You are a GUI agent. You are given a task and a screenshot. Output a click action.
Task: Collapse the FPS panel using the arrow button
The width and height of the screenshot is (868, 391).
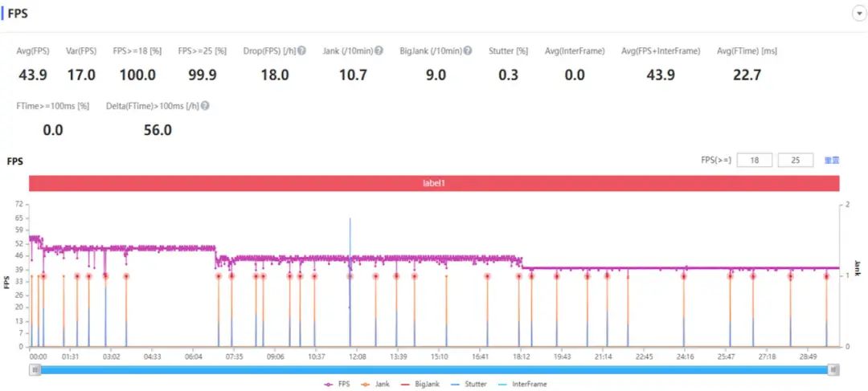point(859,14)
